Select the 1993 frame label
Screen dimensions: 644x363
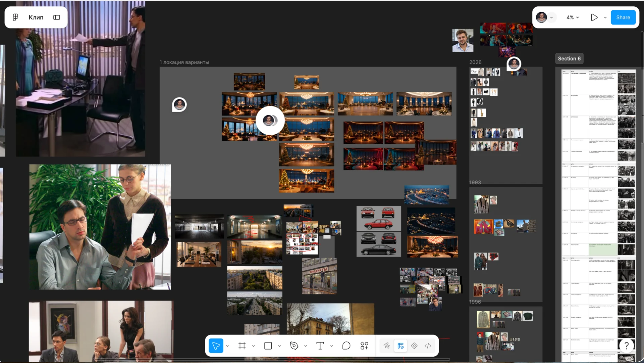(x=475, y=182)
